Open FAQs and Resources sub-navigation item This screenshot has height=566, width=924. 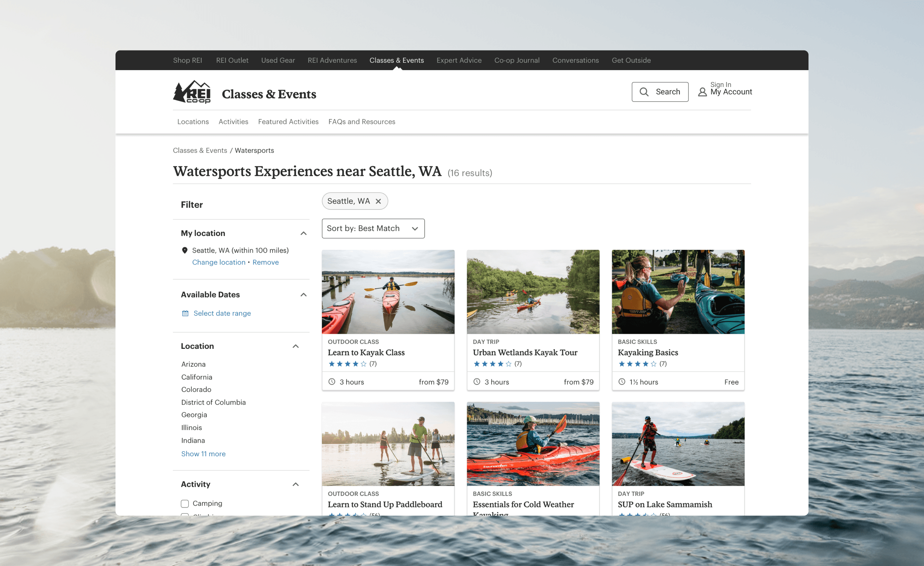tap(362, 122)
